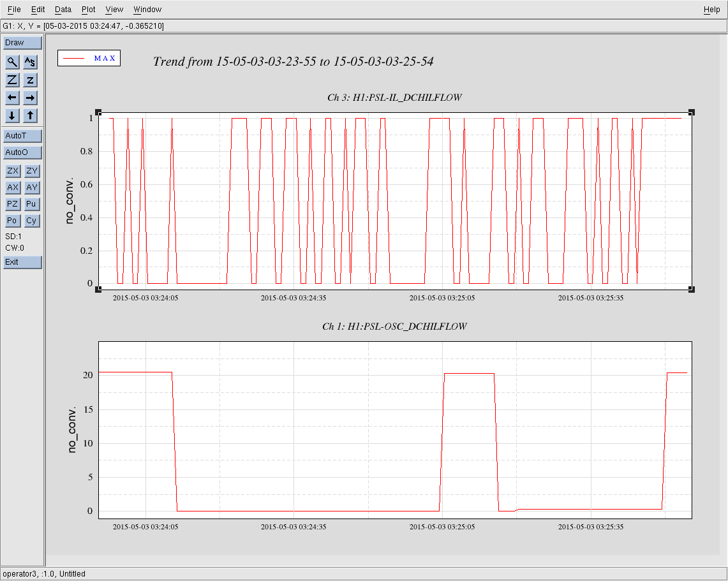Click the magnifier zoom tool icon

13,62
